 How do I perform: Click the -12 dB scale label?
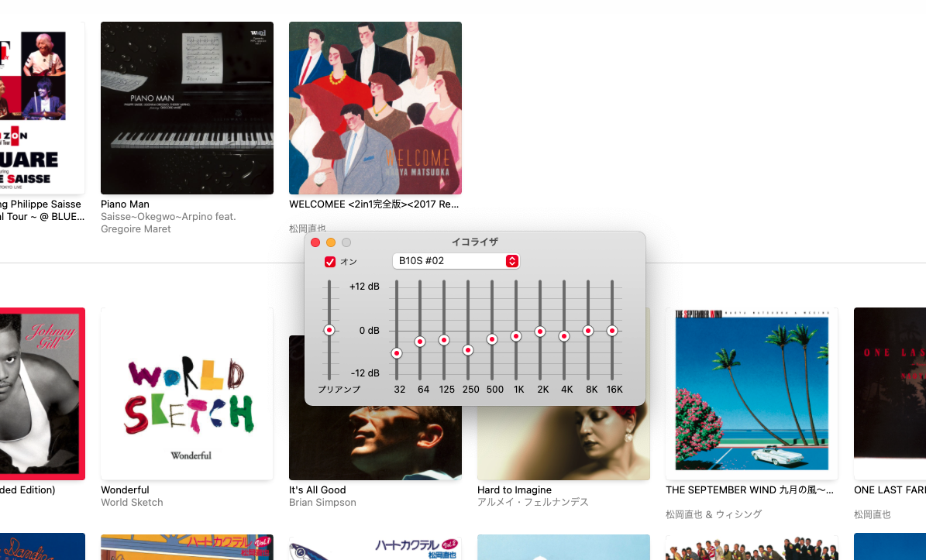tap(365, 373)
